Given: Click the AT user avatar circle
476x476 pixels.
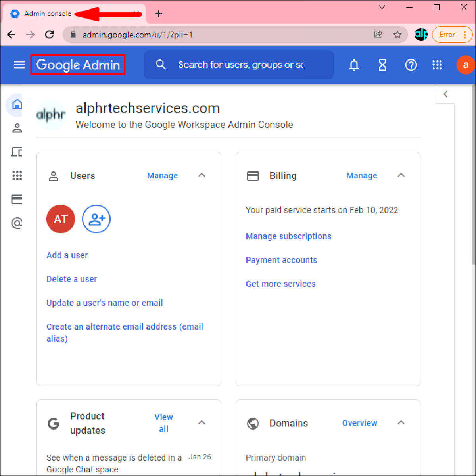Looking at the screenshot, I should click(60, 219).
